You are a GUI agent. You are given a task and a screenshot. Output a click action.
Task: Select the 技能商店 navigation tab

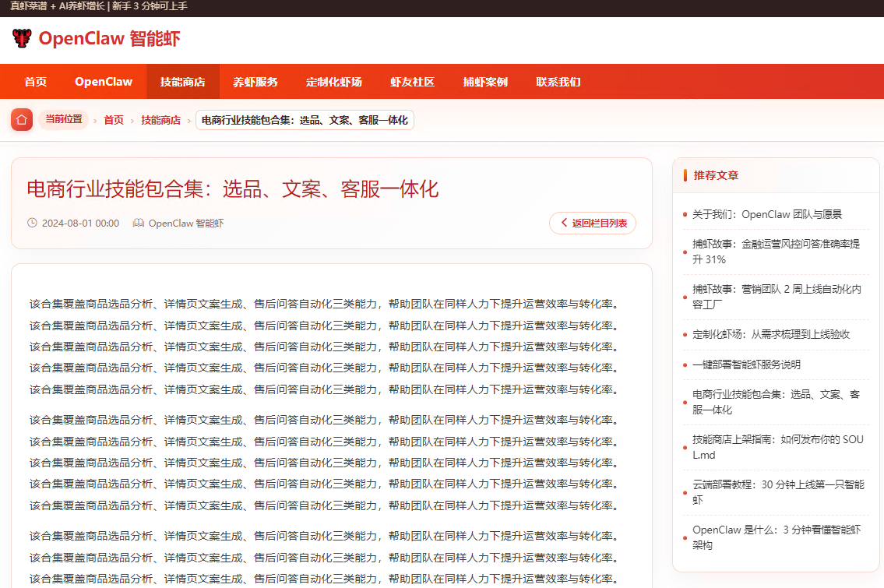click(x=183, y=82)
